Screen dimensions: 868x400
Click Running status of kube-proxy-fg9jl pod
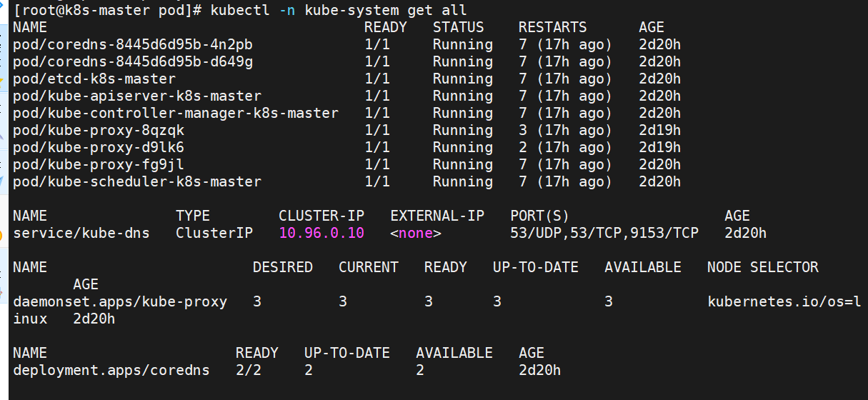[x=463, y=164]
